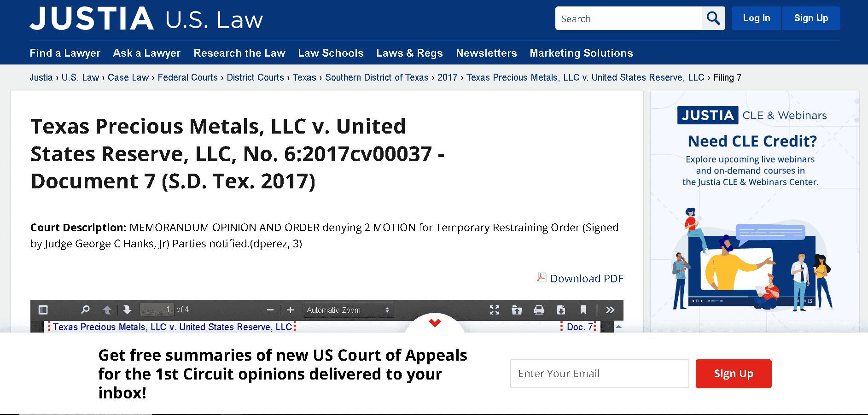Click the Doc. 7 link in PDF

[580, 327]
